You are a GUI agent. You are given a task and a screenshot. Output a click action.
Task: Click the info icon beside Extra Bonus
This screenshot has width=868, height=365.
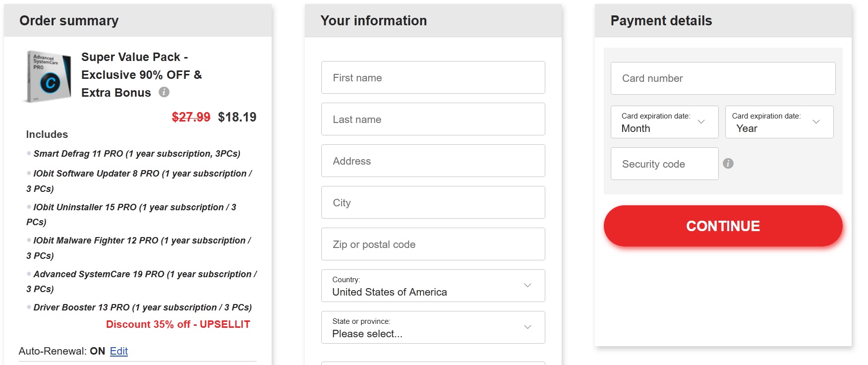(164, 92)
